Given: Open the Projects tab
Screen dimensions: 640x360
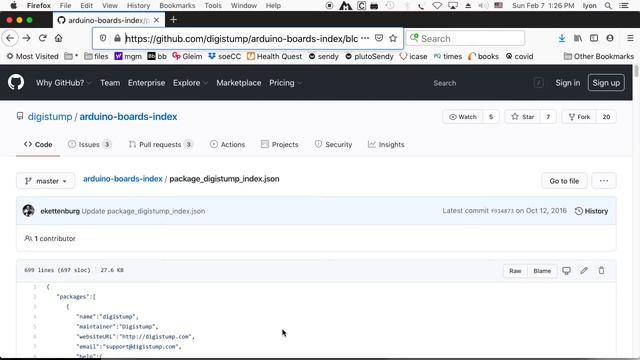Looking at the screenshot, I should [x=280, y=144].
